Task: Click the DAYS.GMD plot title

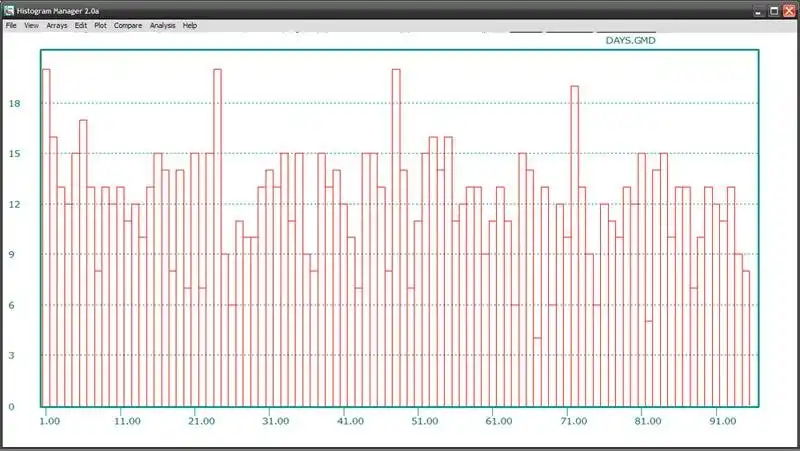Action: coord(631,40)
